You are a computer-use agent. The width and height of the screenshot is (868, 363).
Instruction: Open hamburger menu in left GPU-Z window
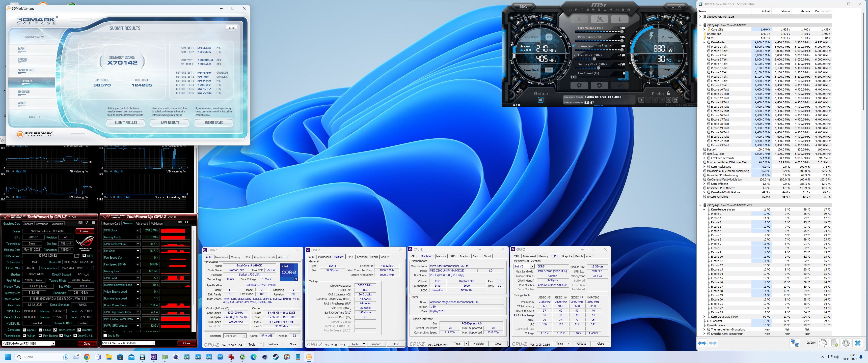[93, 223]
